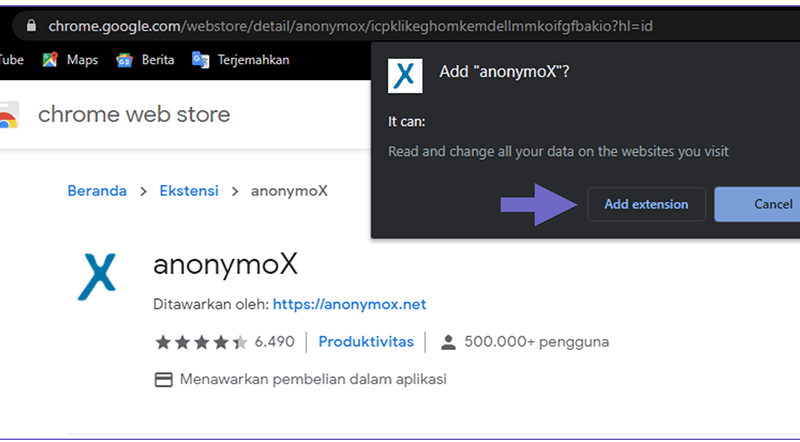800x442 pixels.
Task: Open the Terjemahkan bookmark
Action: (x=240, y=60)
